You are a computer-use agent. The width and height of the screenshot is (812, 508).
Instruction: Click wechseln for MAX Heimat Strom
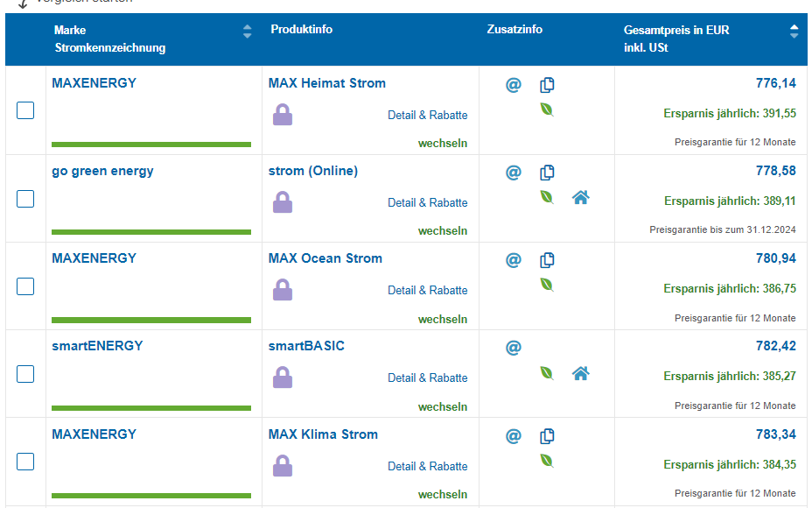tap(442, 143)
